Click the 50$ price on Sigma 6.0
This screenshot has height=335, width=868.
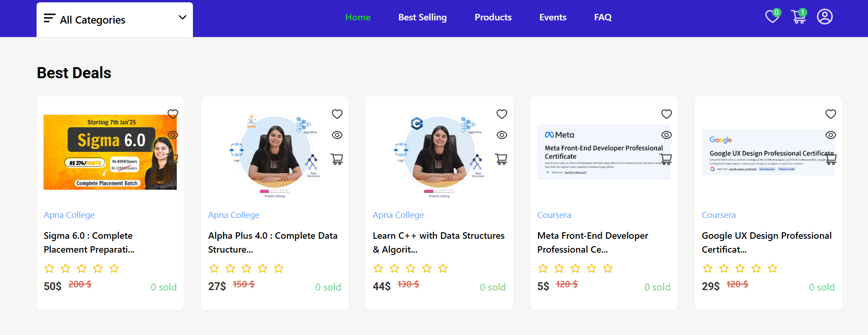click(53, 286)
